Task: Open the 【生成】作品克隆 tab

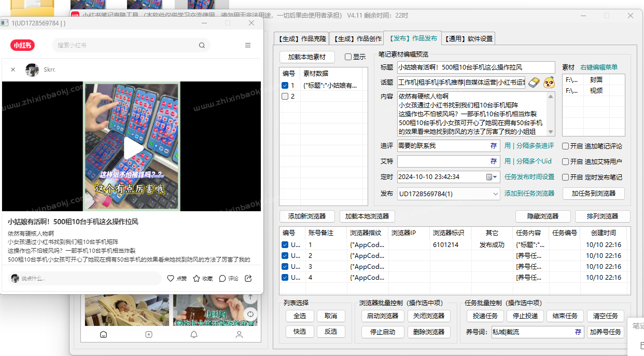Action: coord(301,38)
